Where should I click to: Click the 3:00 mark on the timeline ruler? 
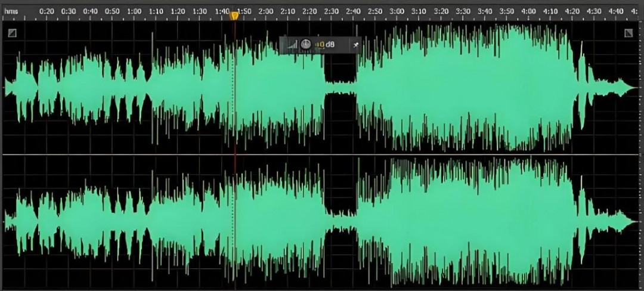tap(397, 11)
